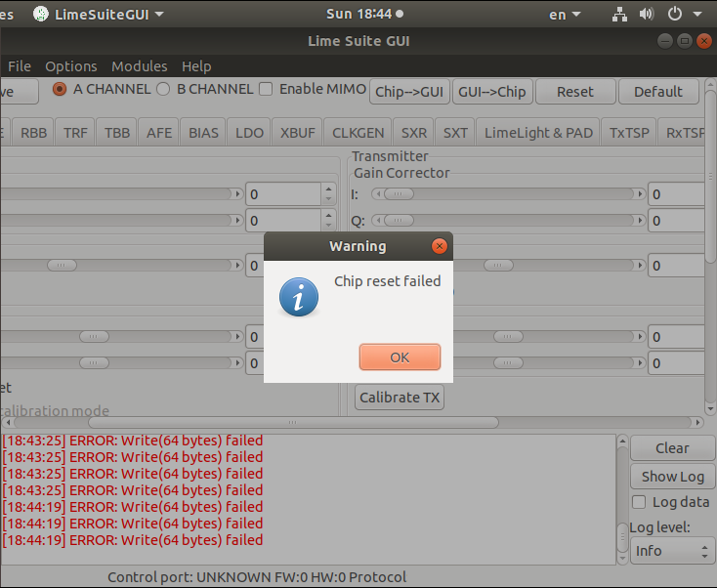Switch to the SXT tab
This screenshot has width=717, height=588.
click(455, 133)
